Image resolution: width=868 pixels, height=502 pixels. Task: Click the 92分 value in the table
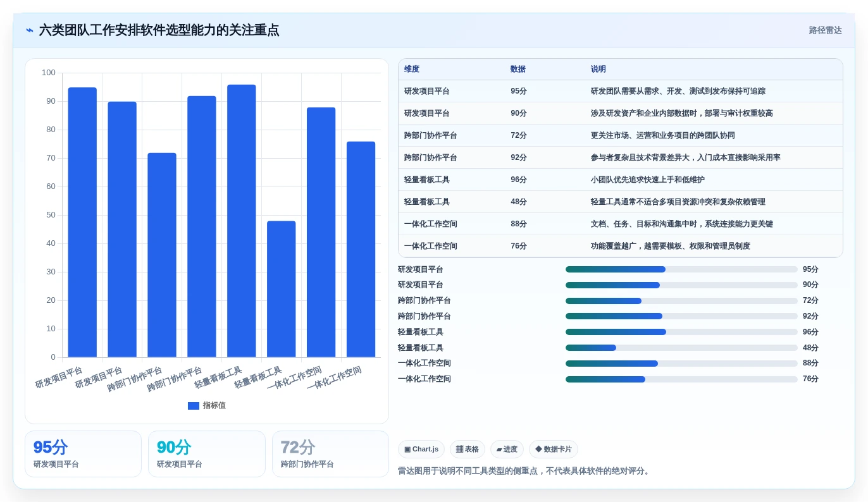pyautogui.click(x=519, y=157)
